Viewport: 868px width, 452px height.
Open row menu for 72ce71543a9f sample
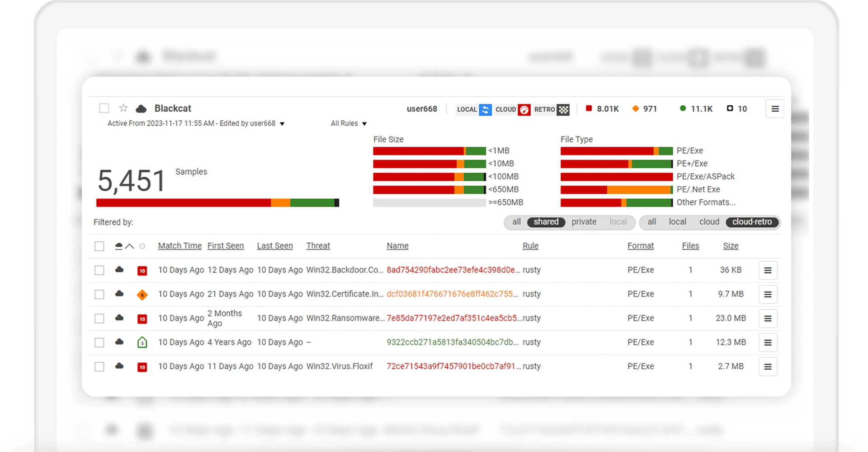click(768, 367)
